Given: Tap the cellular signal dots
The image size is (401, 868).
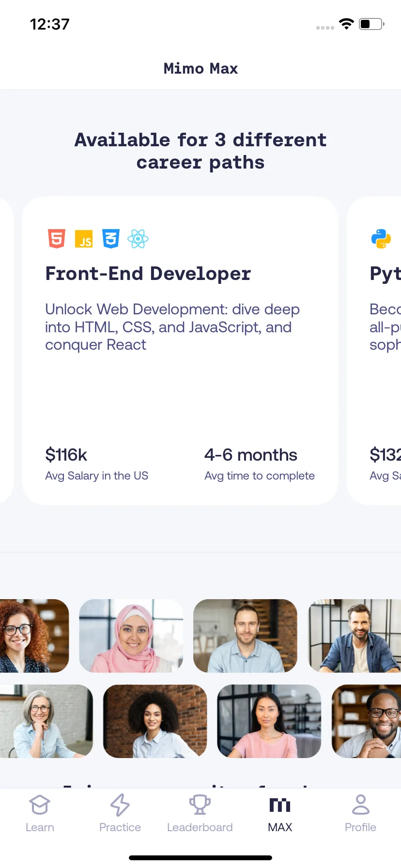Looking at the screenshot, I should coord(325,28).
